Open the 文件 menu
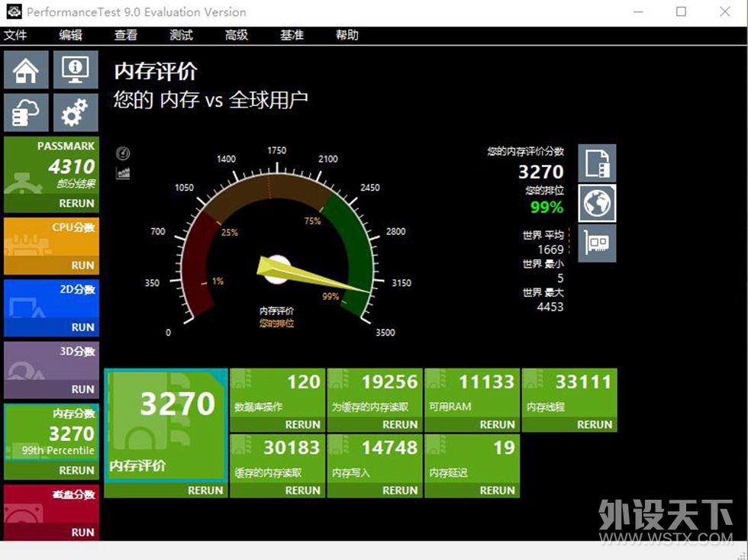 [15, 35]
